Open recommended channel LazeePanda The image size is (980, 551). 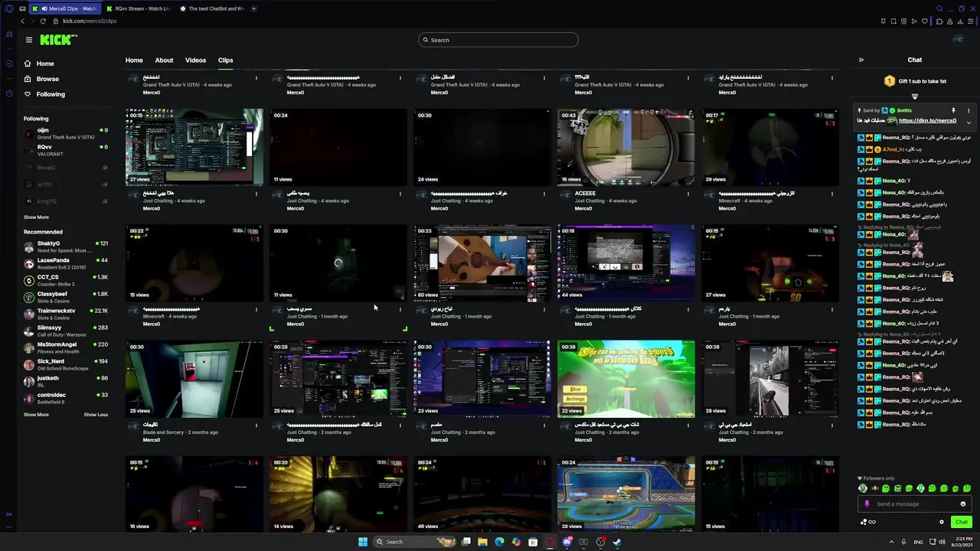click(66, 263)
